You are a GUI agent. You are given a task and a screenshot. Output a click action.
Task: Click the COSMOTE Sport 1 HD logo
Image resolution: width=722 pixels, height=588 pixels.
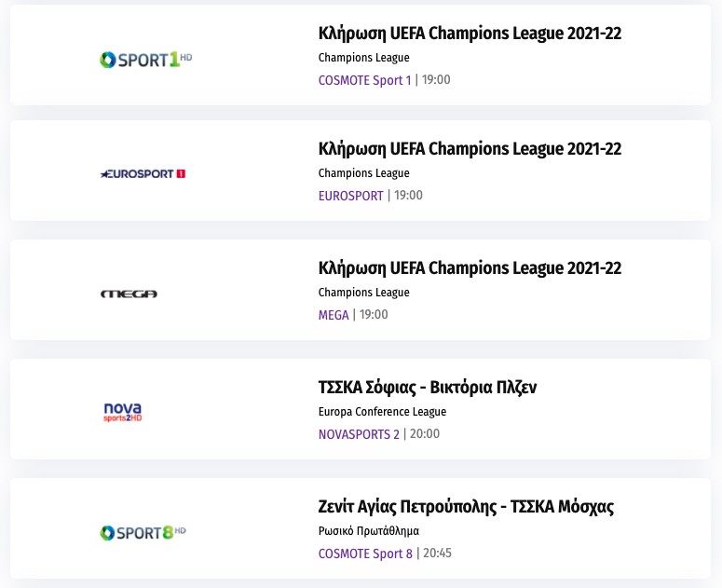[145, 60]
